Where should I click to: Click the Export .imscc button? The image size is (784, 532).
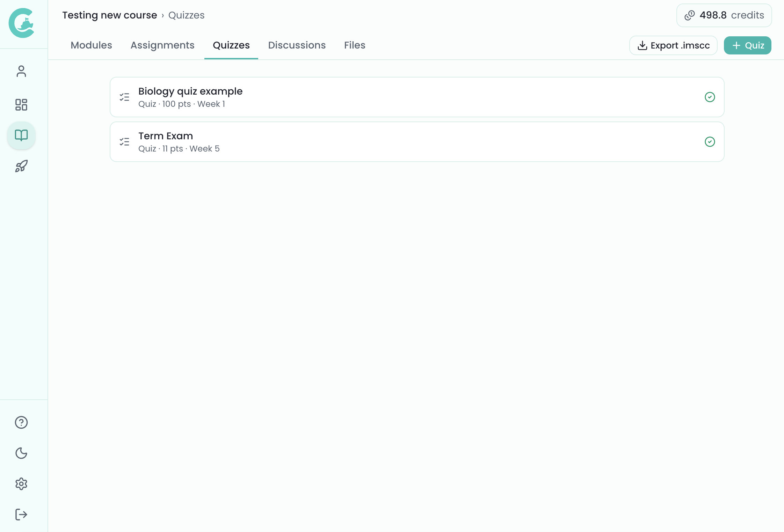(673, 45)
